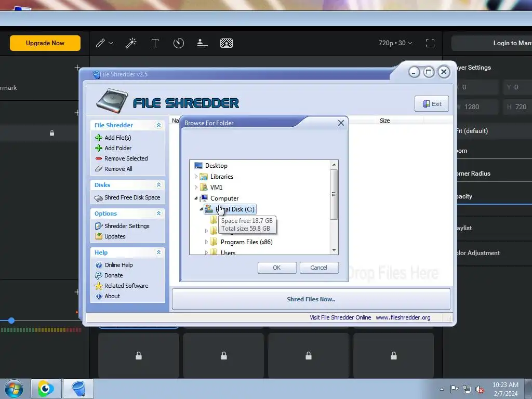This screenshot has width=532, height=399.
Task: Click the H 720 height field
Action: pos(517,107)
